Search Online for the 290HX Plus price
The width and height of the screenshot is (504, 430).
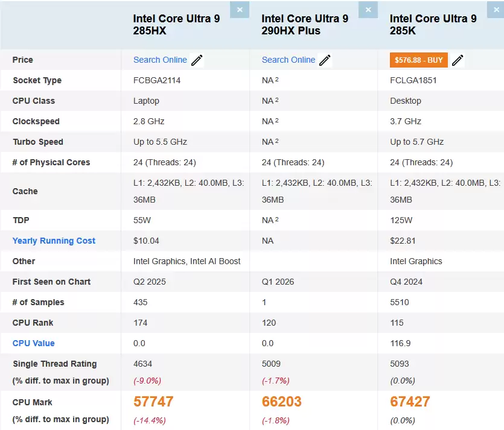288,60
